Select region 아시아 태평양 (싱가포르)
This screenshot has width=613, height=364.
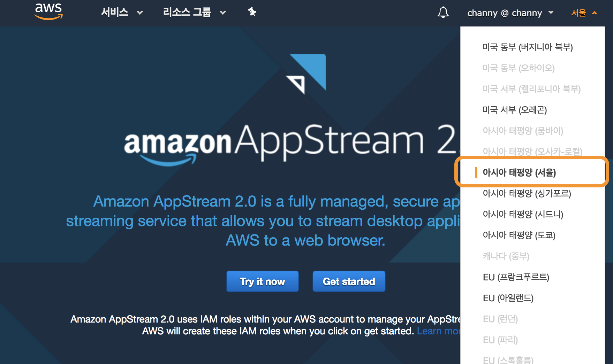point(527,193)
